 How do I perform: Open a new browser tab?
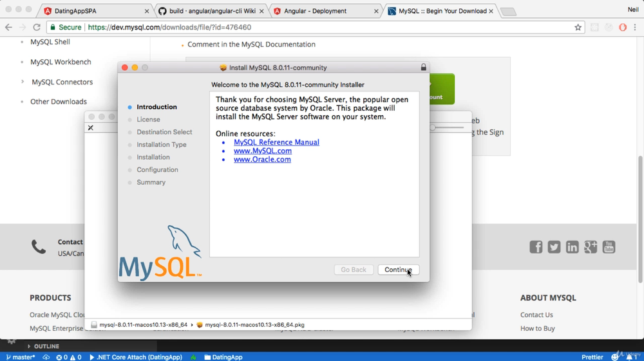click(509, 12)
